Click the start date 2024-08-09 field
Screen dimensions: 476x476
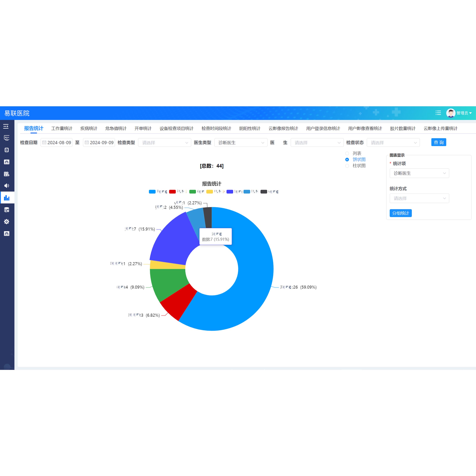[57, 143]
